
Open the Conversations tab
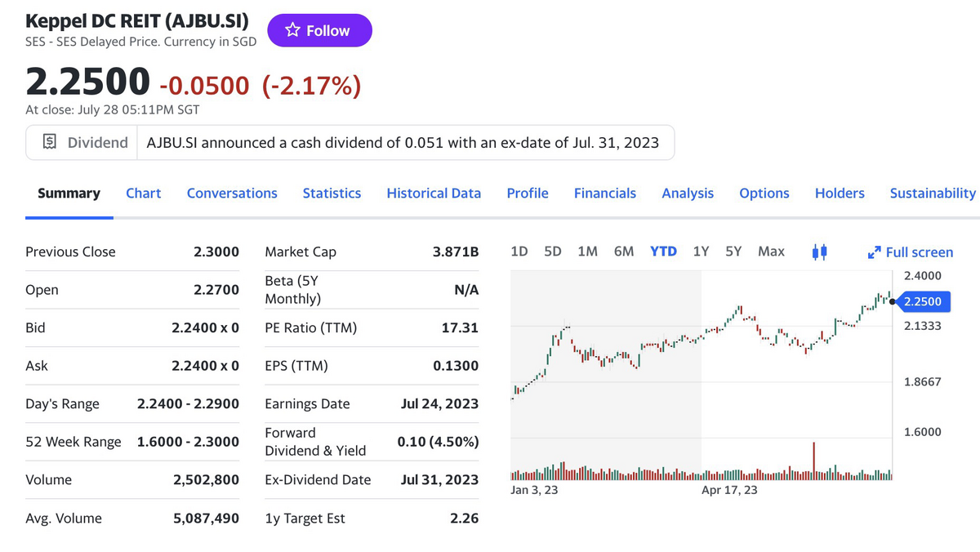pos(232,194)
